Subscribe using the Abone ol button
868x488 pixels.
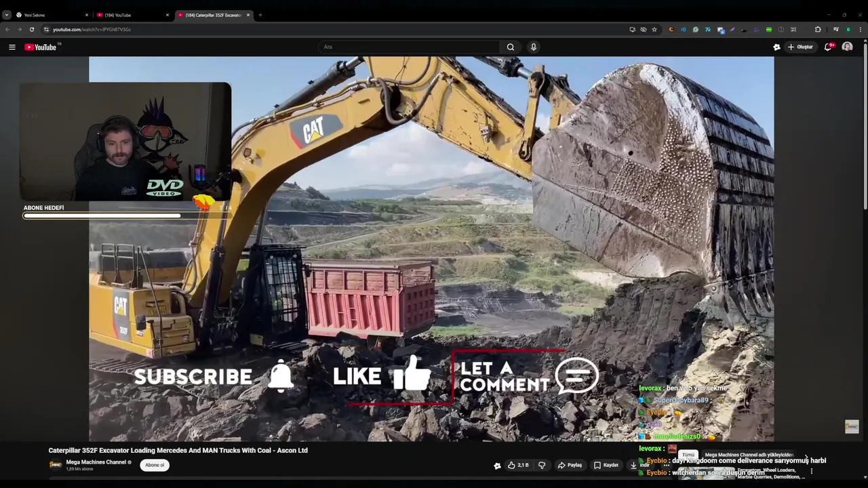click(x=155, y=465)
